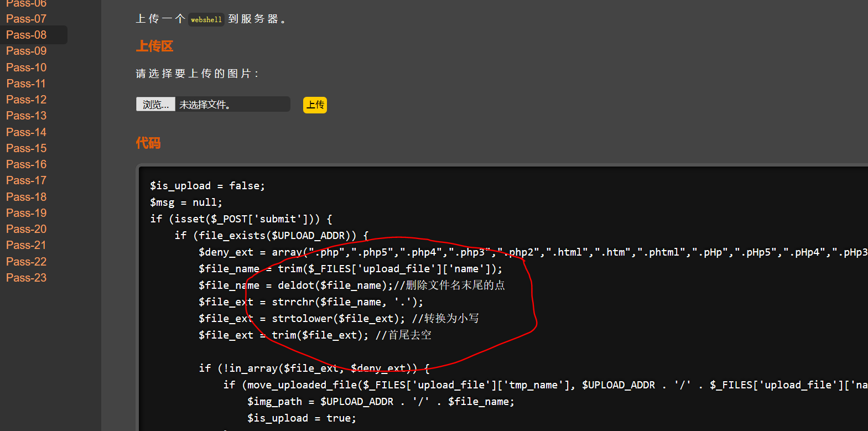Click the 请选择要上传的图片 label
Image resolution: width=868 pixels, height=431 pixels.
197,74
